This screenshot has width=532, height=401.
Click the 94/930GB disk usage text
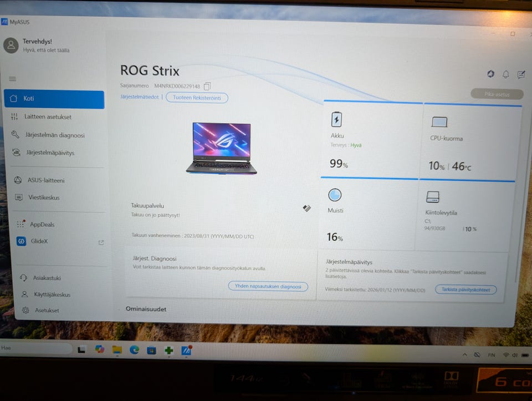point(434,229)
